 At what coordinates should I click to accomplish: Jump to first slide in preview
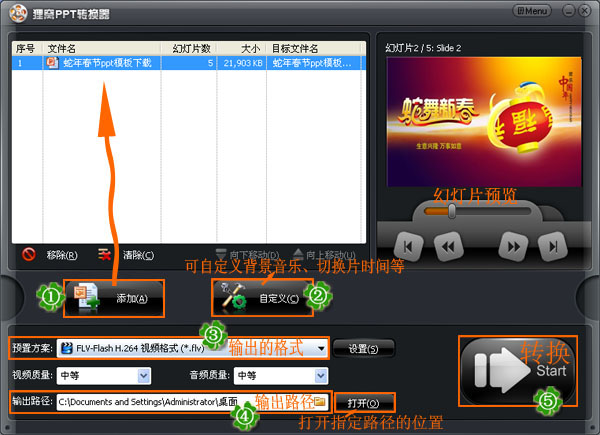(408, 247)
